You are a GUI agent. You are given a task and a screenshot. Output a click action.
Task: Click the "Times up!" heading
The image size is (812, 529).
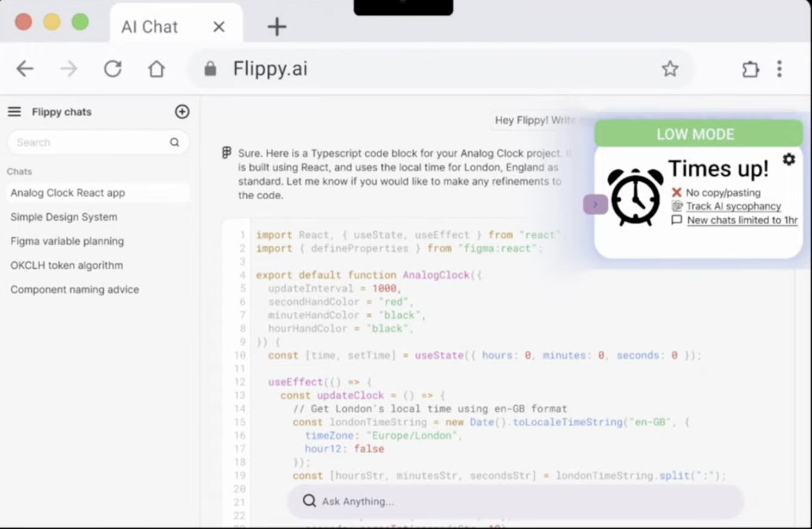coord(718,169)
